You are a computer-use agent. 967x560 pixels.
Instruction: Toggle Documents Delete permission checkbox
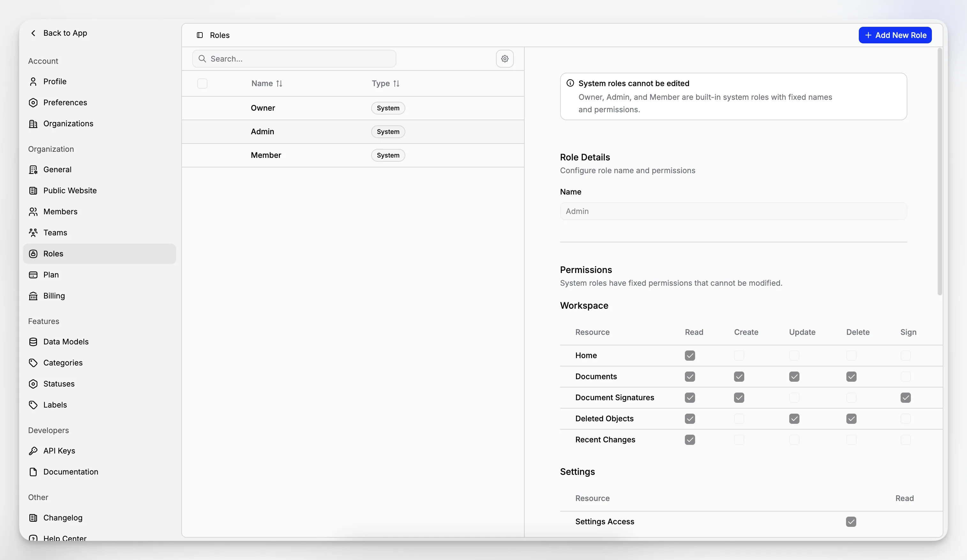[851, 377]
